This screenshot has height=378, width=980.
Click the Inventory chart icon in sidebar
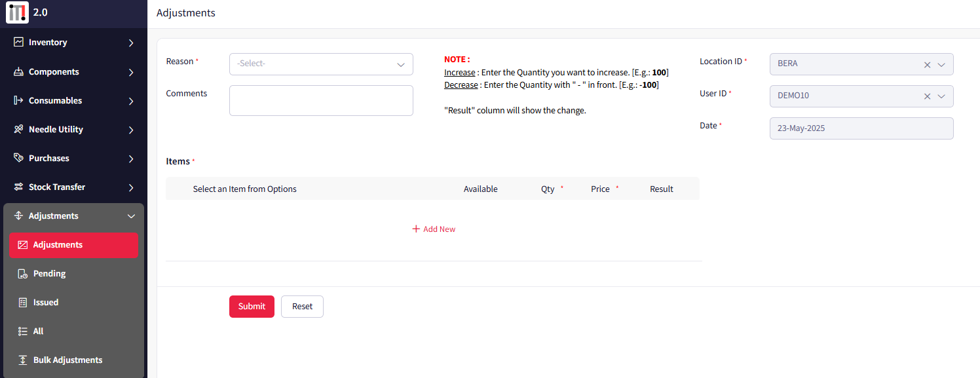(19, 43)
